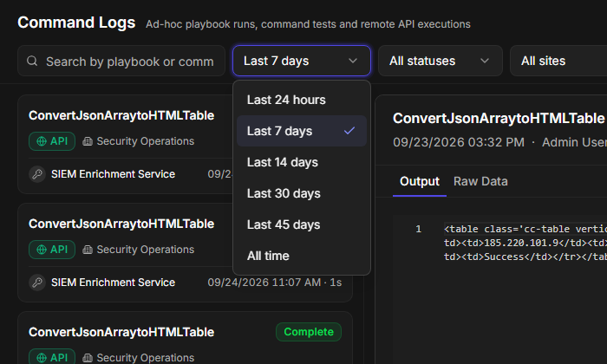Collapse the Last 7 days date dropdown

pos(302,61)
